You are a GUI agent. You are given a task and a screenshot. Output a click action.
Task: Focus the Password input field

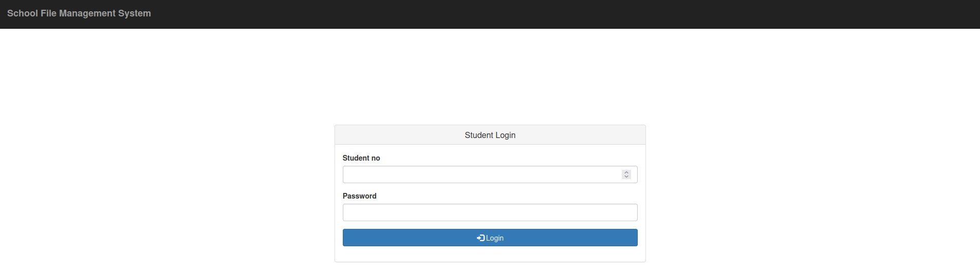[x=490, y=212]
